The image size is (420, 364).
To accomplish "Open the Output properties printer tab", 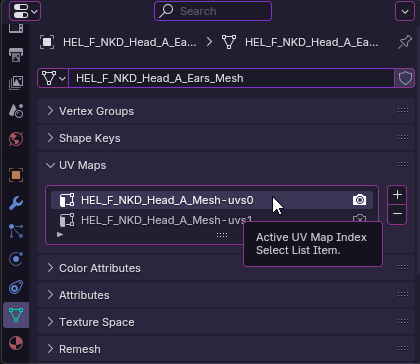I will point(16,55).
